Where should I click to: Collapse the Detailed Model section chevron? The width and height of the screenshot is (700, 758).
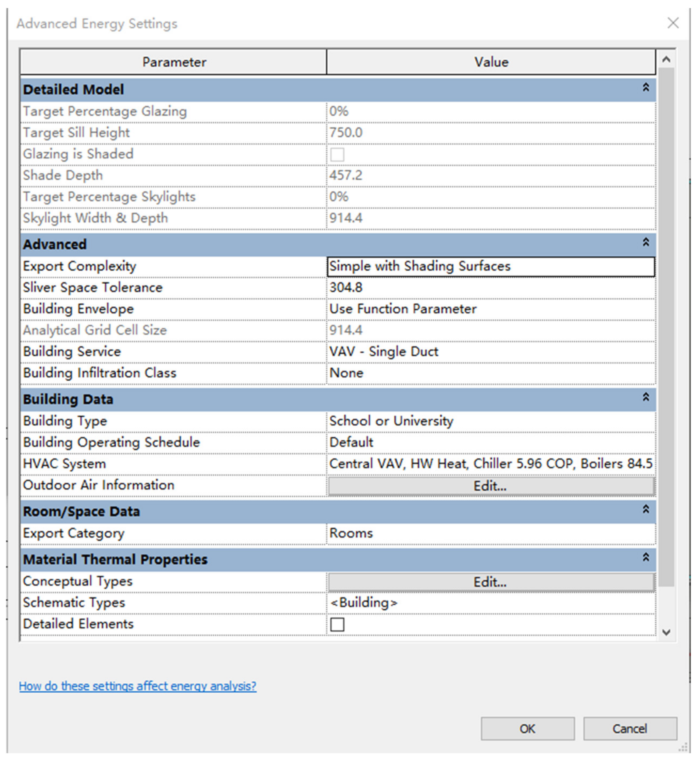point(645,88)
